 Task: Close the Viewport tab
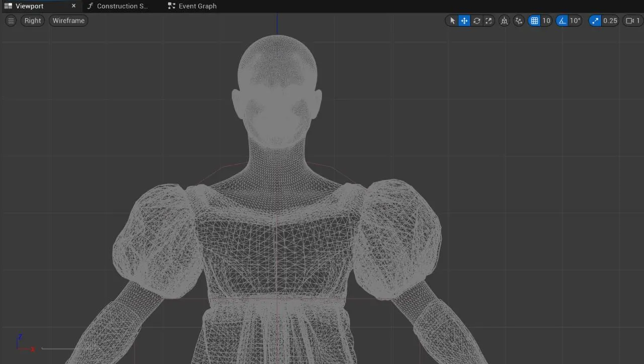pos(73,6)
